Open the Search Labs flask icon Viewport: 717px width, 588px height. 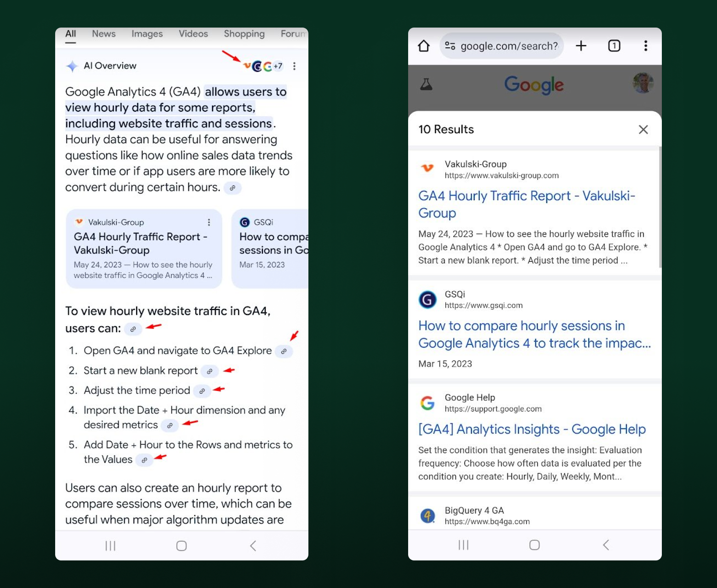coord(427,84)
